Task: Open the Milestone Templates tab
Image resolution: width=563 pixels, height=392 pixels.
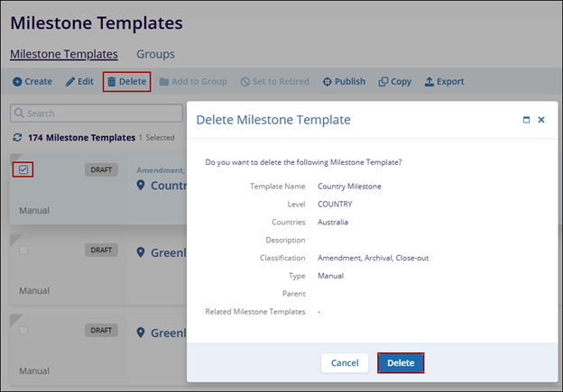Action: pyautogui.click(x=64, y=54)
